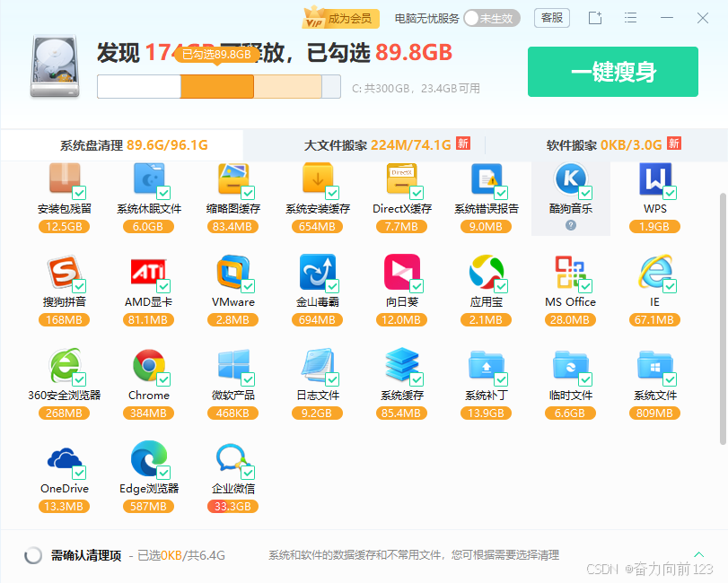Click the dark orange selected segment of disk bar
Viewport: 728px width, 583px height.
(x=217, y=87)
